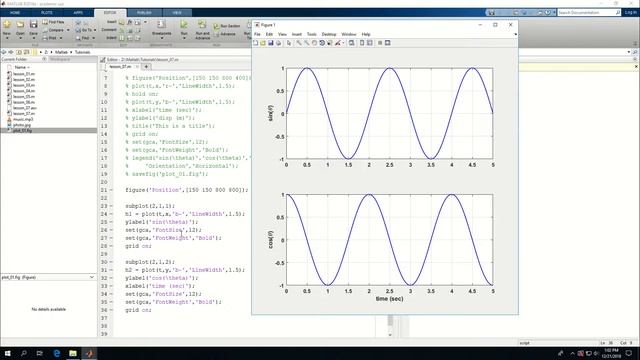
Task: Expand the plot_01.fig details panel dropdown
Action: (x=91, y=277)
